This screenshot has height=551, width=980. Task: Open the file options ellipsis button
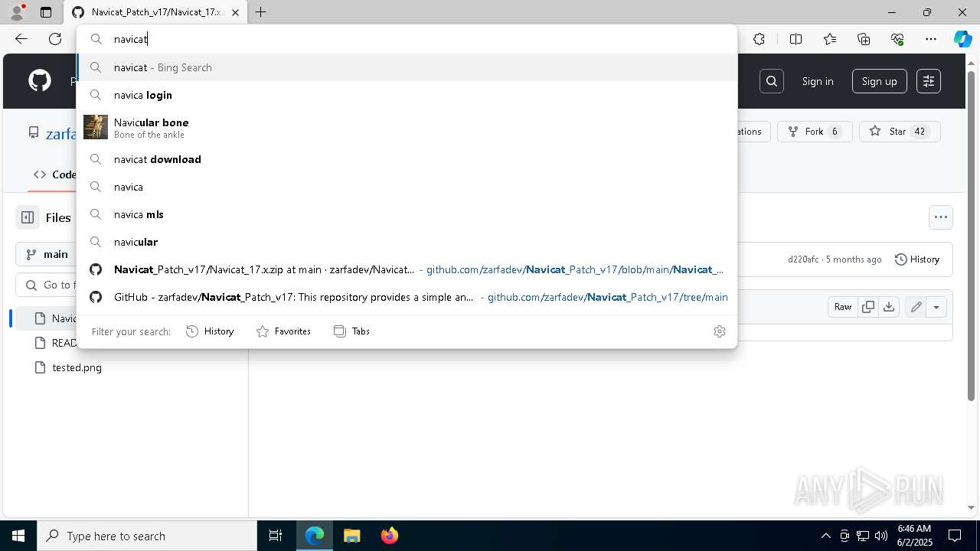click(941, 217)
